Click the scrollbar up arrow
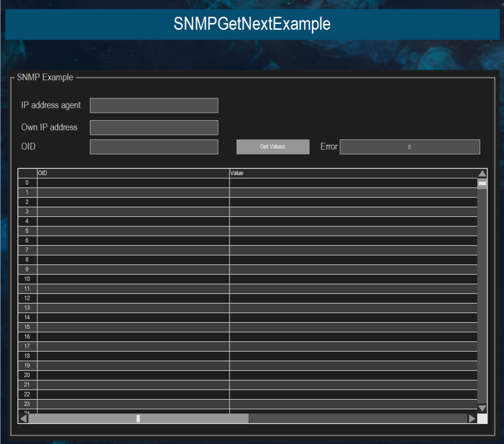This screenshot has height=444, width=504. pos(482,173)
